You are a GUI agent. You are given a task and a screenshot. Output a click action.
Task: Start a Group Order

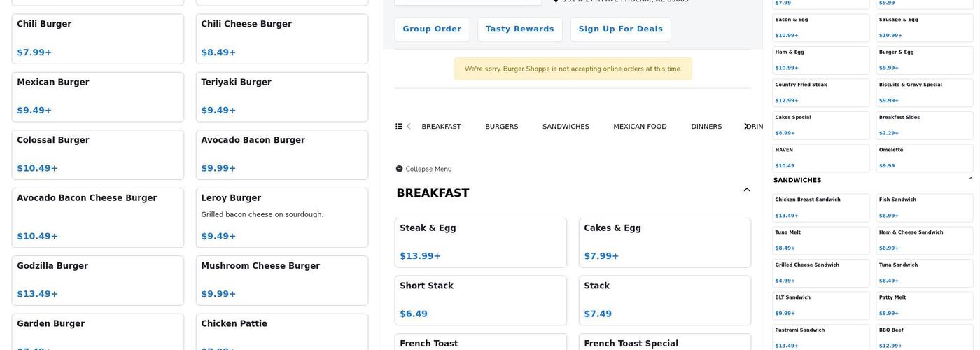click(x=432, y=29)
